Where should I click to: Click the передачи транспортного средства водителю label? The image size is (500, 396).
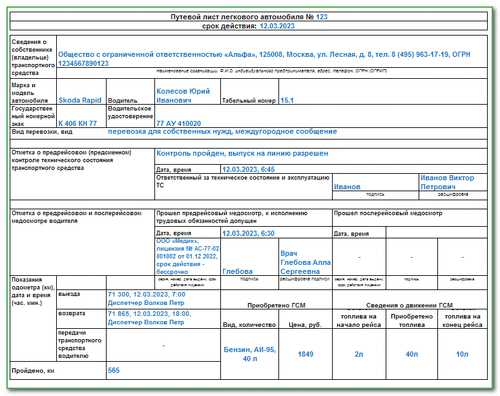pyautogui.click(x=80, y=344)
